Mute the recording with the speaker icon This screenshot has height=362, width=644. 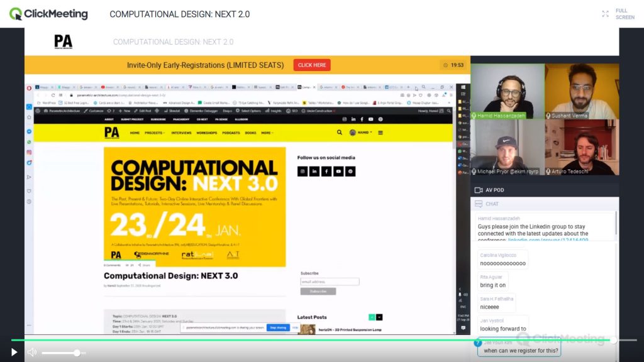coord(31,352)
